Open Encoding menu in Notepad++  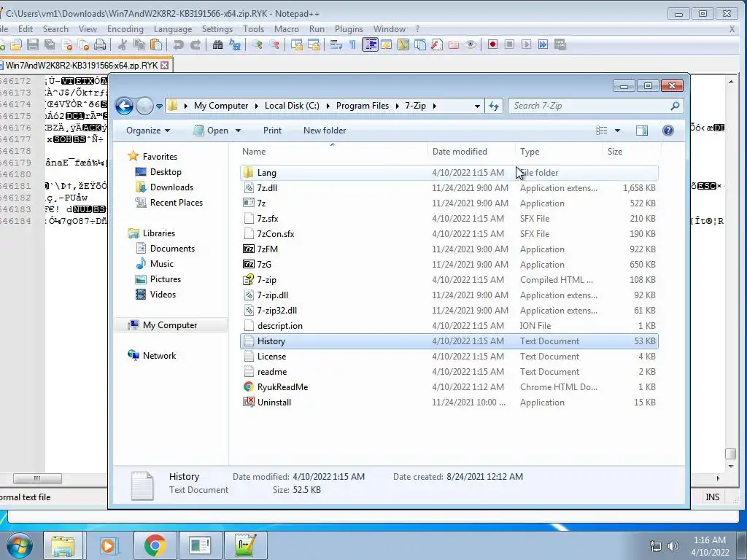coord(125,29)
